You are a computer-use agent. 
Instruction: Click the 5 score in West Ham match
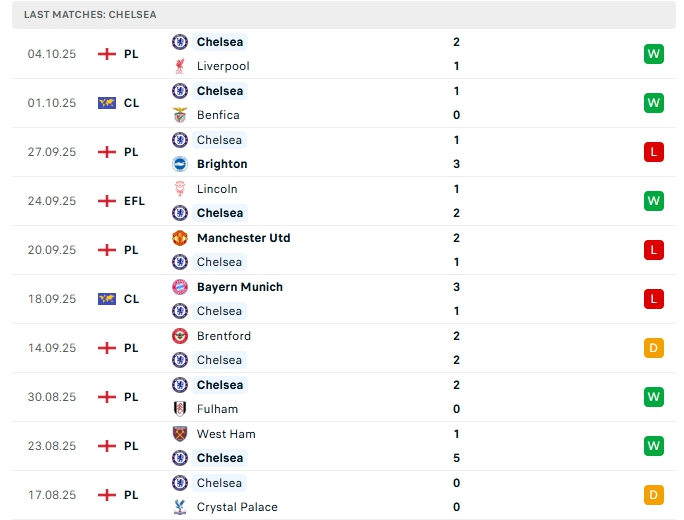456,458
